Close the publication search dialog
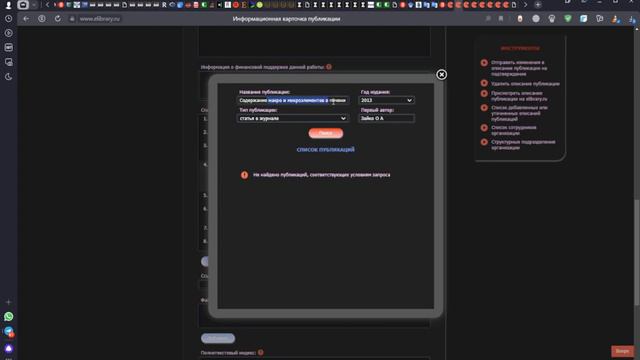 click(441, 75)
